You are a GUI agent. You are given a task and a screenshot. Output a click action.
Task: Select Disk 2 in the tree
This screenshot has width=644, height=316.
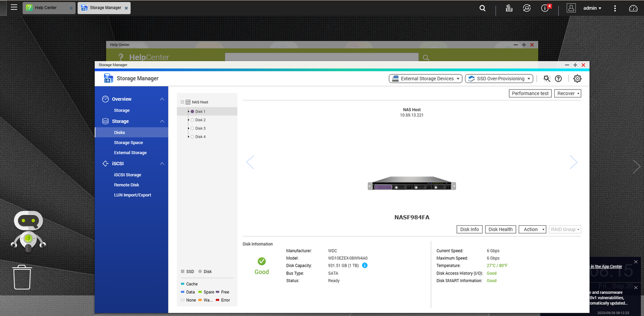(200, 120)
